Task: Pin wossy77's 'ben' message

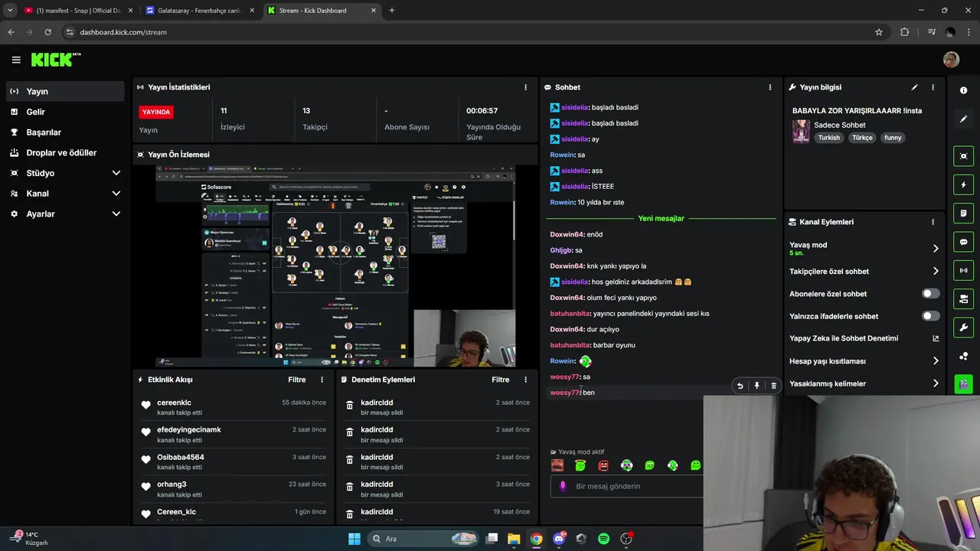Action: [756, 386]
